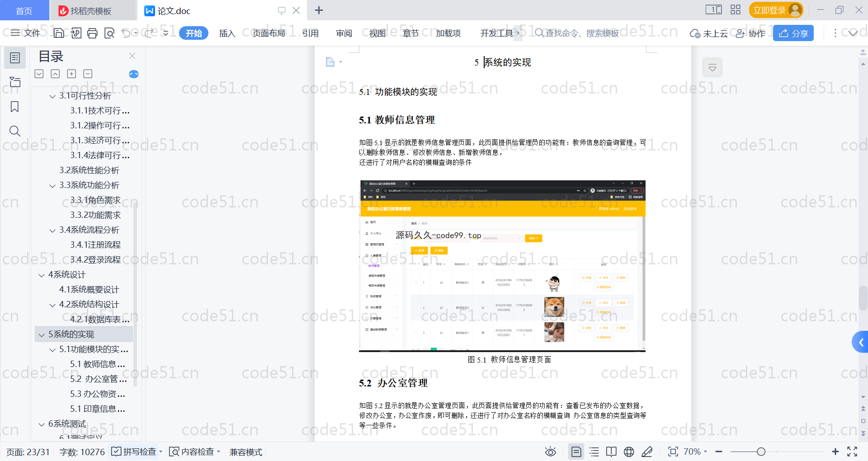Select the 页面布局 ribbon tab
The height and width of the screenshot is (461, 868).
click(x=269, y=33)
